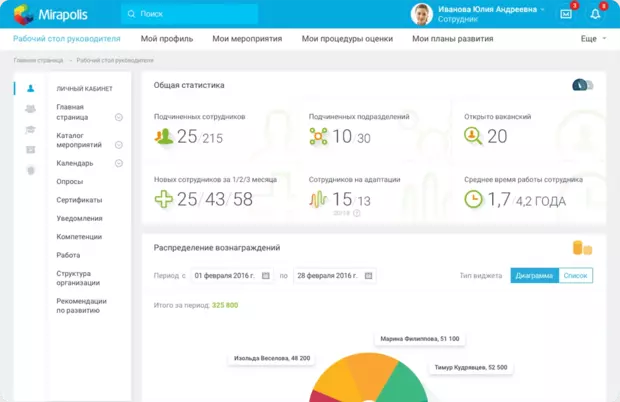Open Мой профиль tab
620x402 pixels.
pos(167,39)
